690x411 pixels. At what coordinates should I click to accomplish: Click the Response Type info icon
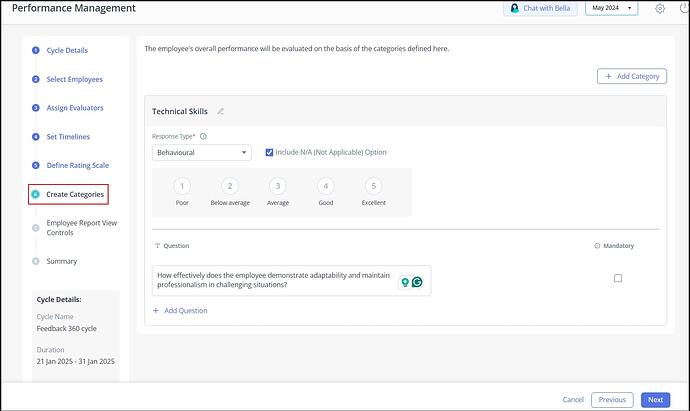click(203, 136)
